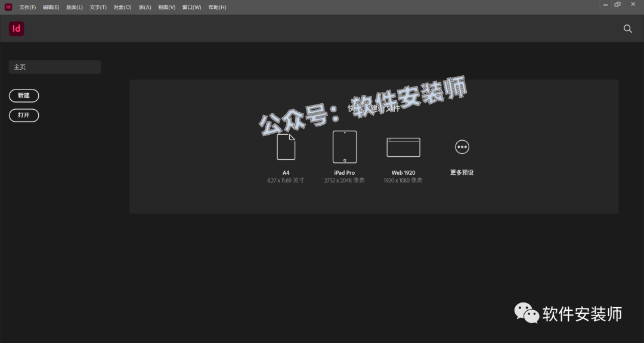Viewport: 644px width, 343px height.
Task: Click the 更多预设 label
Action: click(x=462, y=172)
